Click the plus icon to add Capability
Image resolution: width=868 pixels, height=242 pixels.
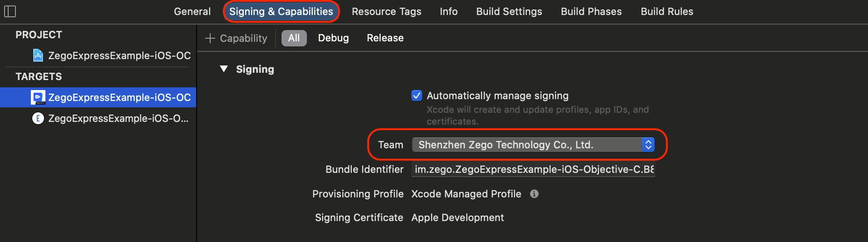tap(210, 38)
